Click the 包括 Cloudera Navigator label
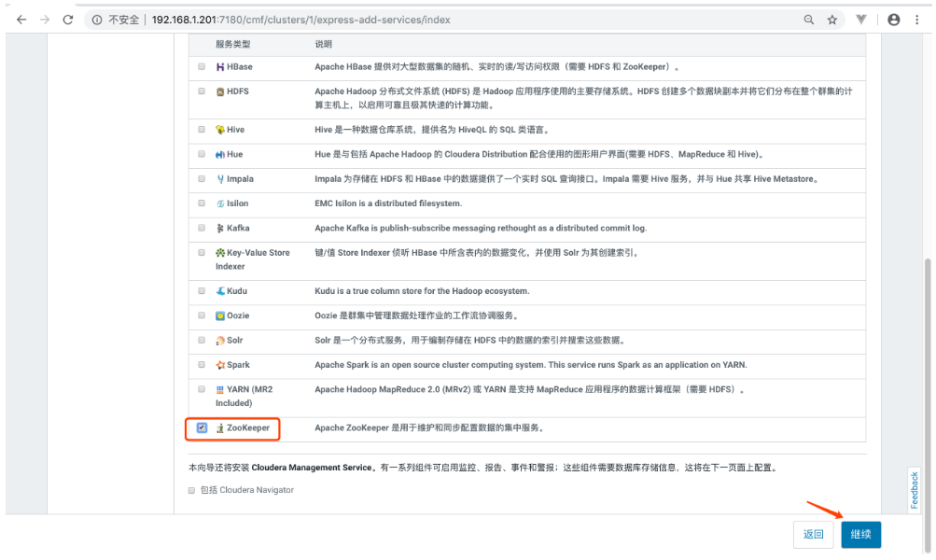 [247, 490]
